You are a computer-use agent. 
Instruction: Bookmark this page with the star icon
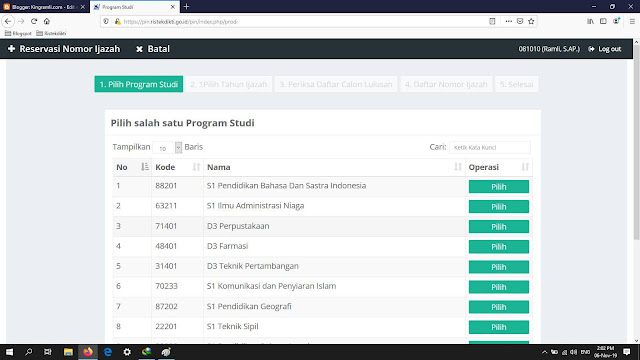click(531, 21)
